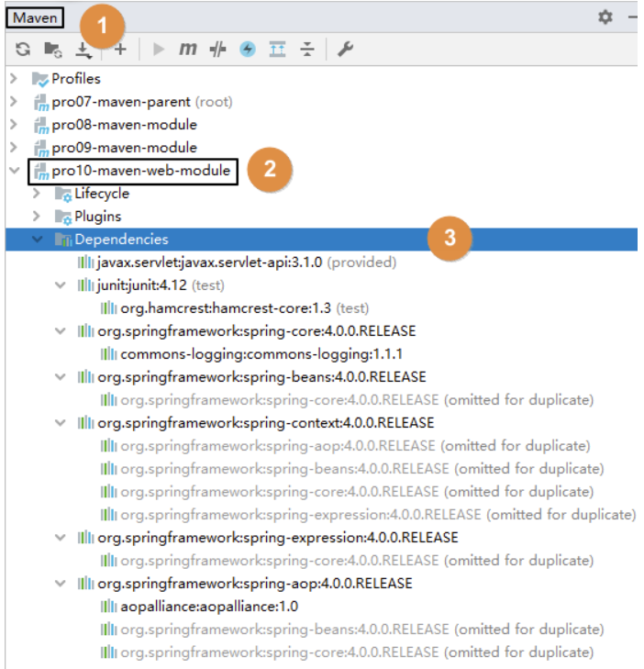The image size is (644, 669).
Task: Select omitted spring-expression entry under spring-context
Action: [x=378, y=515]
